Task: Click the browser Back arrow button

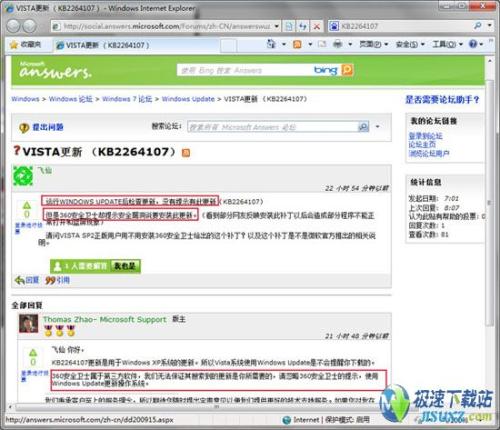Action: [x=13, y=26]
